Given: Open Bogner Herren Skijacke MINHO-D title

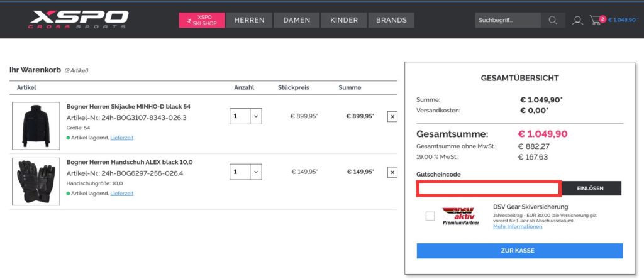Looking at the screenshot, I should click(x=128, y=106).
